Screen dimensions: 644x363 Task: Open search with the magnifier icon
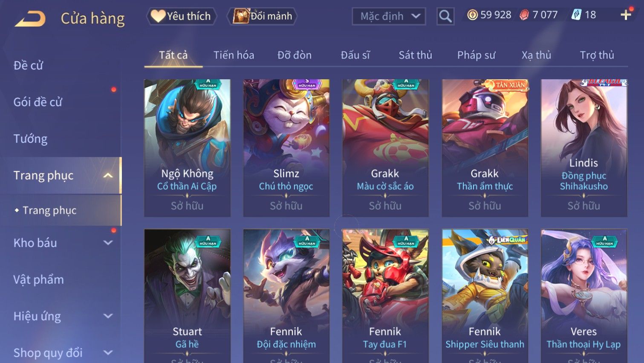445,17
